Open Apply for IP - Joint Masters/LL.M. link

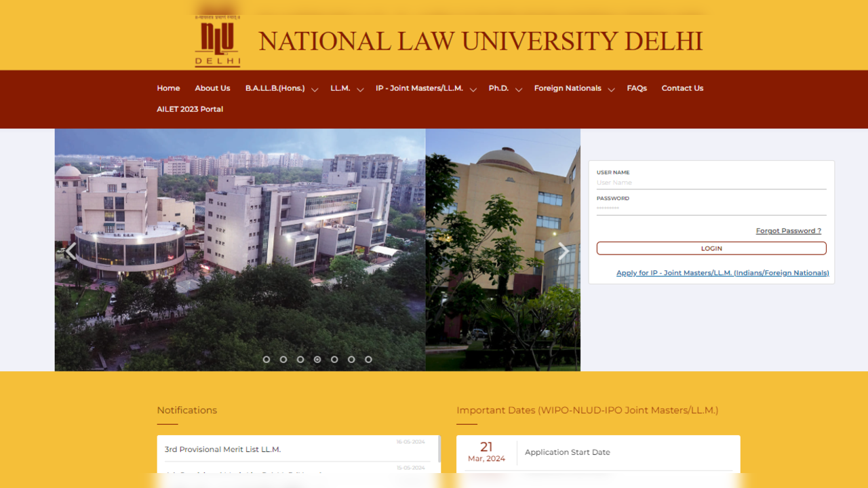[722, 272]
